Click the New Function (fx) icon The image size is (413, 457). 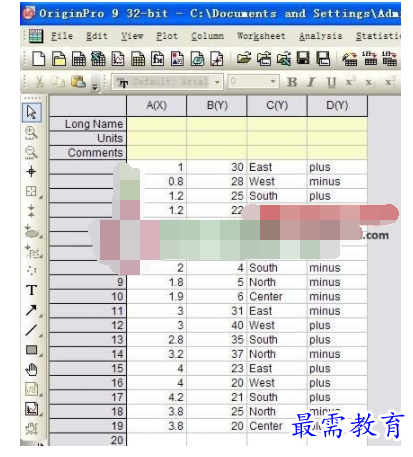coord(158,59)
